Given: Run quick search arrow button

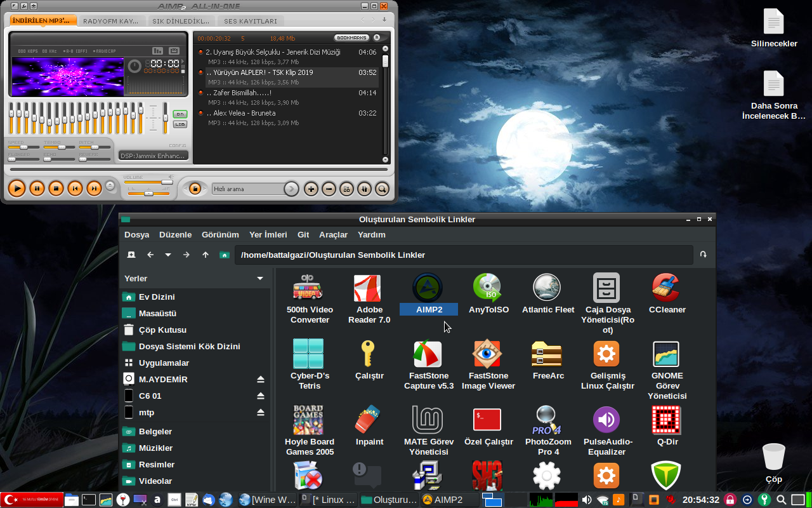Looking at the screenshot, I should click(x=291, y=189).
